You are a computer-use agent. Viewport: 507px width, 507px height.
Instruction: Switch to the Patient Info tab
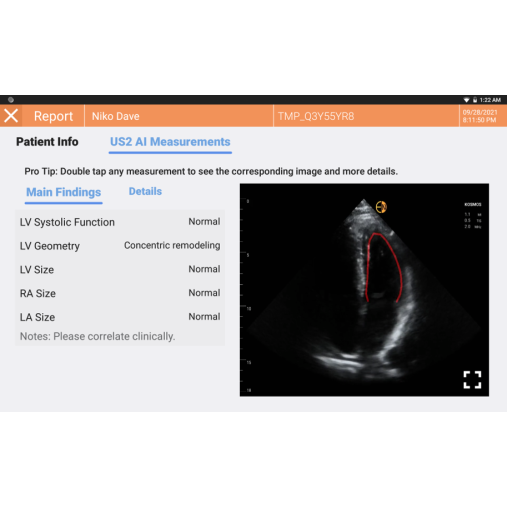click(47, 142)
